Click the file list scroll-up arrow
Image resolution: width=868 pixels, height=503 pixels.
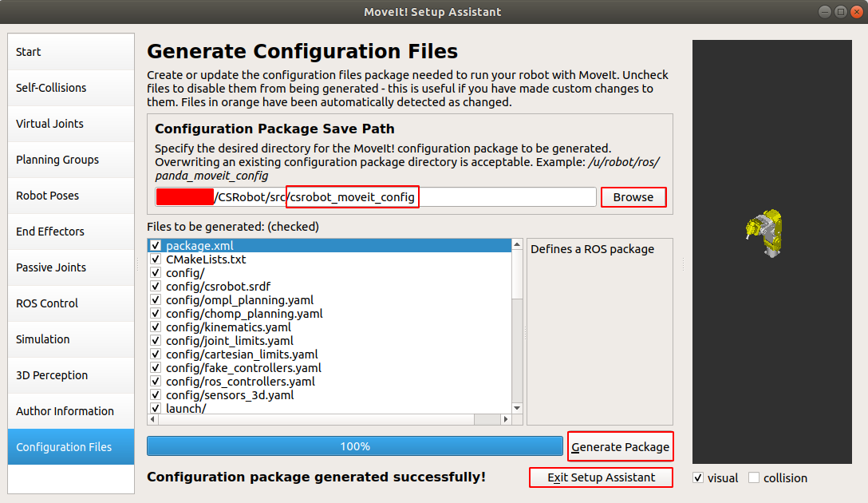point(517,244)
